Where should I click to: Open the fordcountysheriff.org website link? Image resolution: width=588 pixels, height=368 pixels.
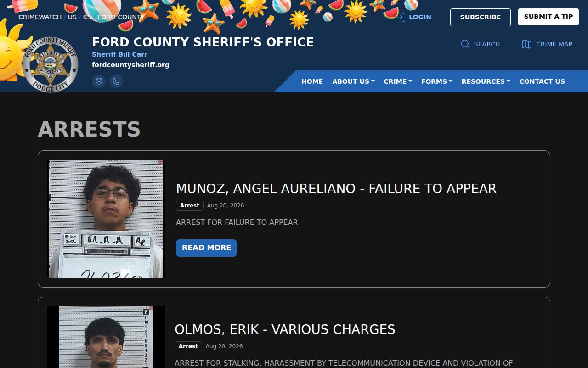(x=130, y=65)
